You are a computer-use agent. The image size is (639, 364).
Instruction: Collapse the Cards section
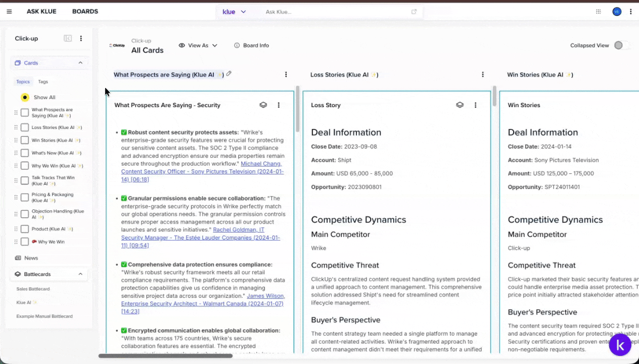(x=80, y=63)
